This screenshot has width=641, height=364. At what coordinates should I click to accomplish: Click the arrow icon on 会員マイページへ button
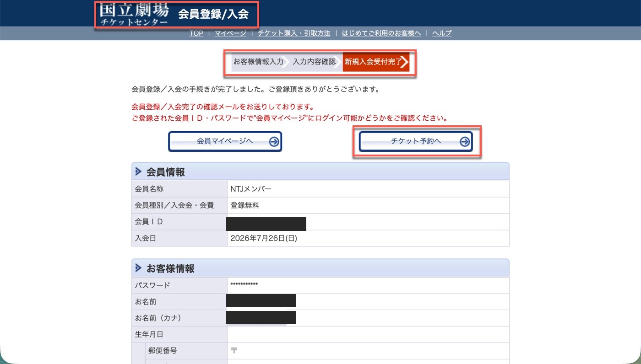[x=274, y=142]
